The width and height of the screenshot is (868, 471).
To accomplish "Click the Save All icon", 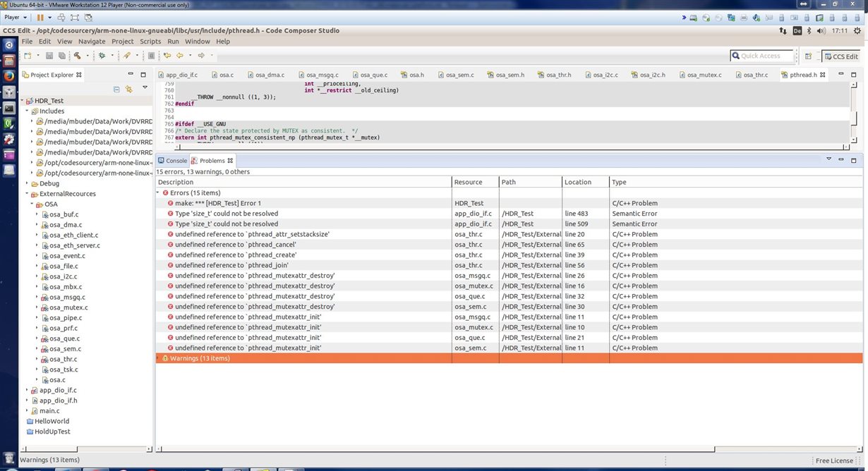I will (62, 56).
